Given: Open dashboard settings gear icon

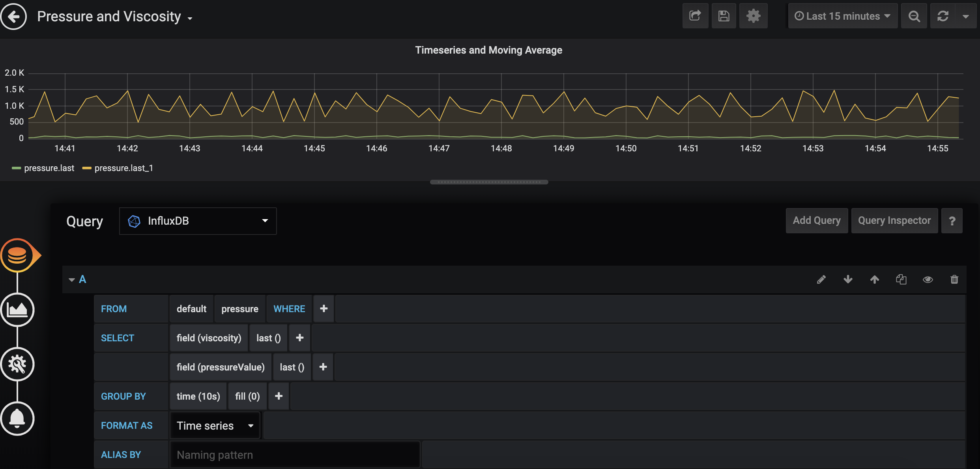Looking at the screenshot, I should 753,16.
